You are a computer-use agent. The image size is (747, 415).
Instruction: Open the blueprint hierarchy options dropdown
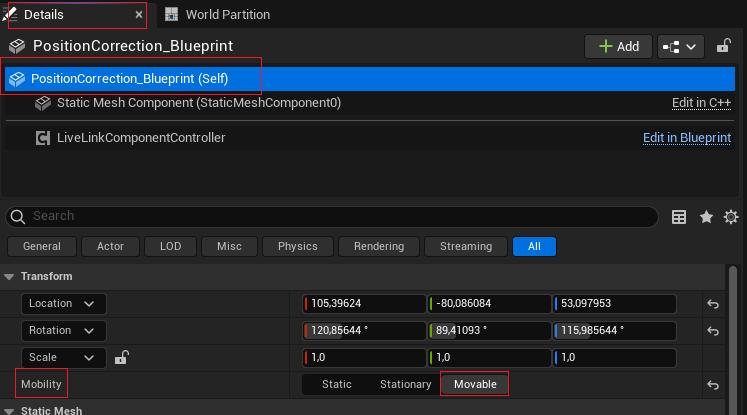[680, 47]
